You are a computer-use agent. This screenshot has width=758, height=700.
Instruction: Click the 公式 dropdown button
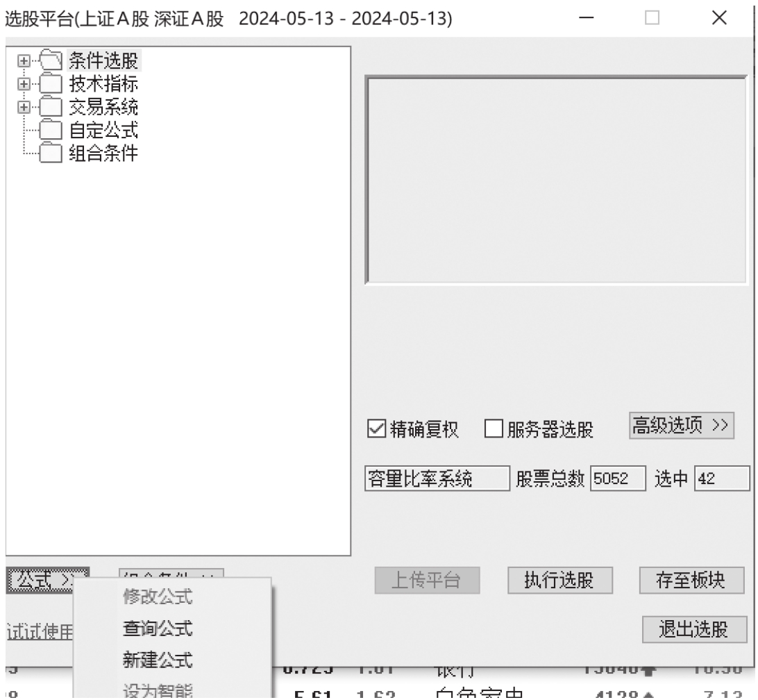pos(47,580)
